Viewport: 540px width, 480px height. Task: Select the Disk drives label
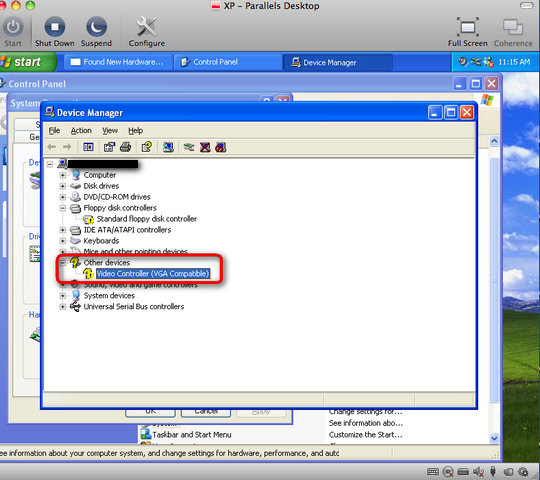pyautogui.click(x=101, y=186)
